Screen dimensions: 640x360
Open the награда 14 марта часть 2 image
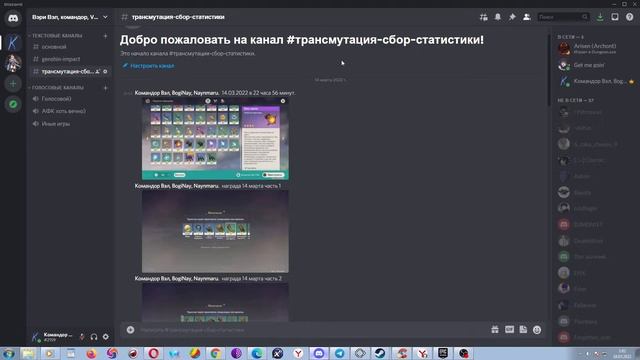215,302
